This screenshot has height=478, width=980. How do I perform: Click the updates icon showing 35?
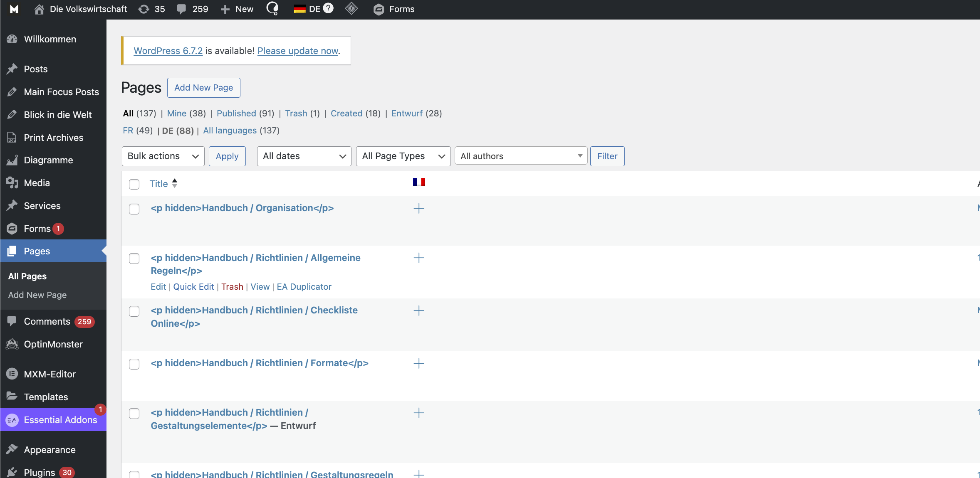click(x=144, y=9)
